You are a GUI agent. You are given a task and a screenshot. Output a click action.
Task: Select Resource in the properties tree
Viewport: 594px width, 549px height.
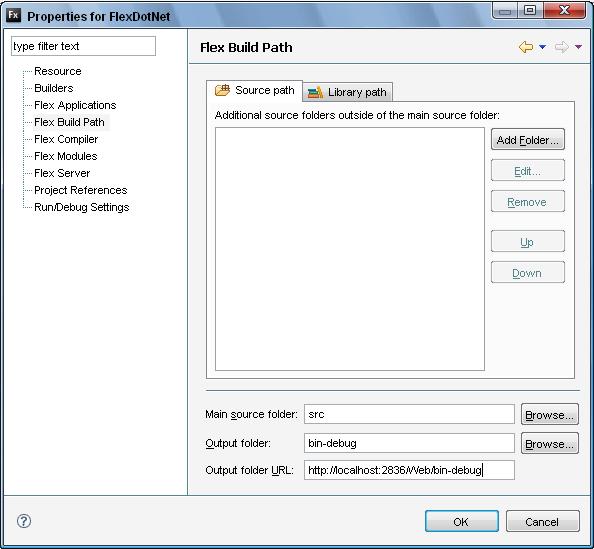click(58, 71)
